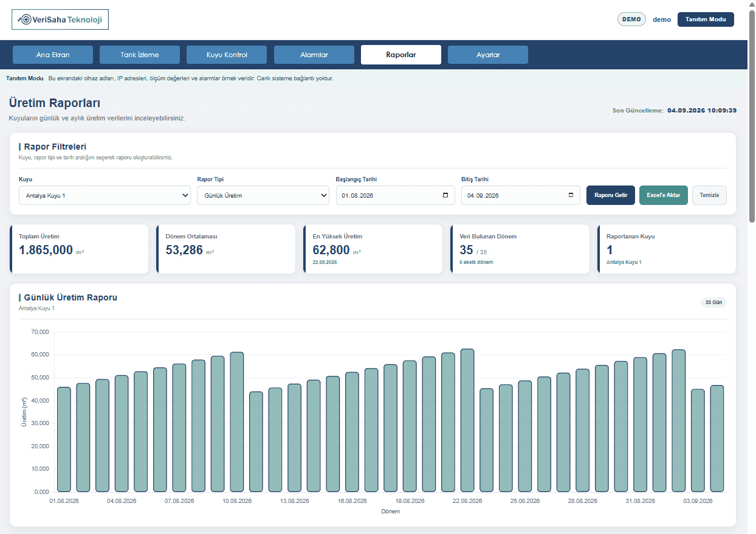Click the Tanıtım Modu button

click(x=706, y=19)
